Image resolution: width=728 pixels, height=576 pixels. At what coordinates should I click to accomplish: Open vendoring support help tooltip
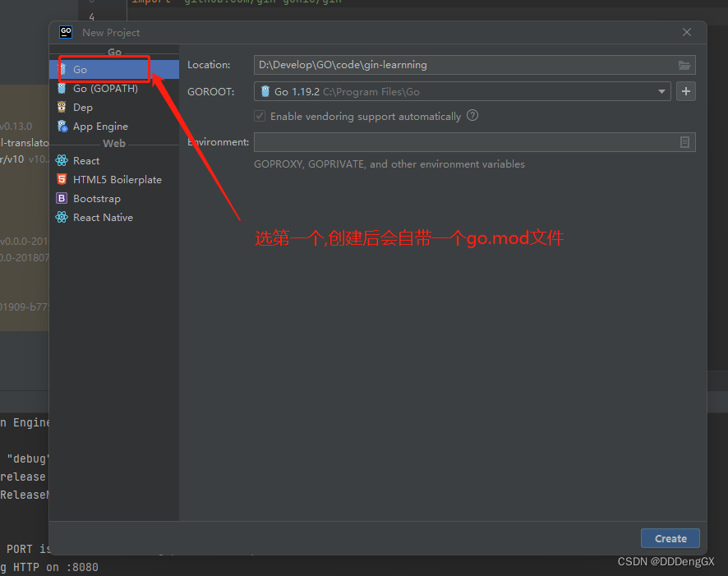(x=472, y=116)
